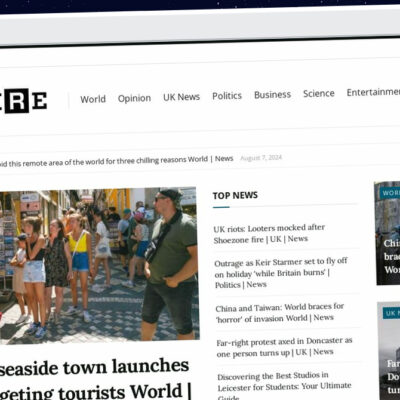Open the Business navigation item
The width and height of the screenshot is (400, 400).
[272, 95]
